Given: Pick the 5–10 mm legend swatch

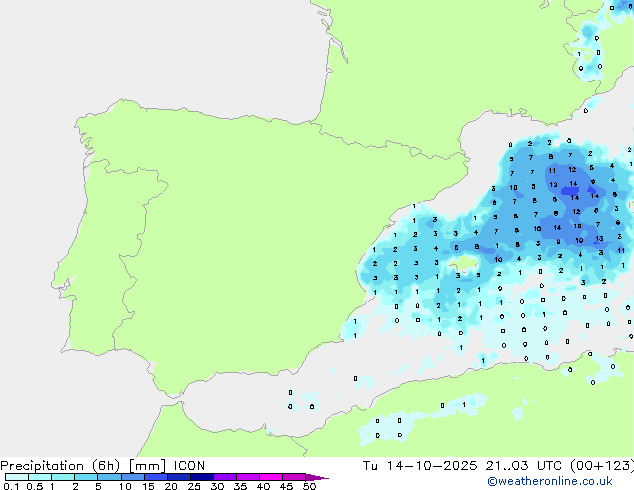Looking at the screenshot, I should coord(109,477).
